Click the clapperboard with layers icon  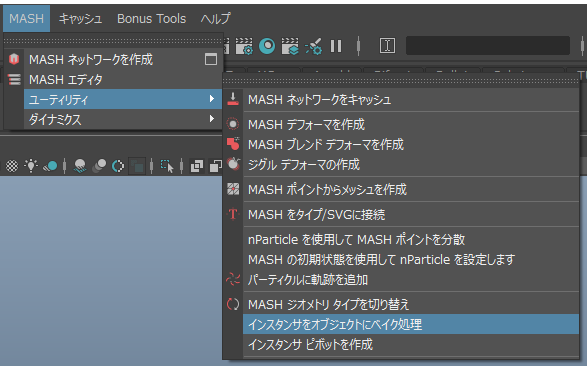click(290, 46)
